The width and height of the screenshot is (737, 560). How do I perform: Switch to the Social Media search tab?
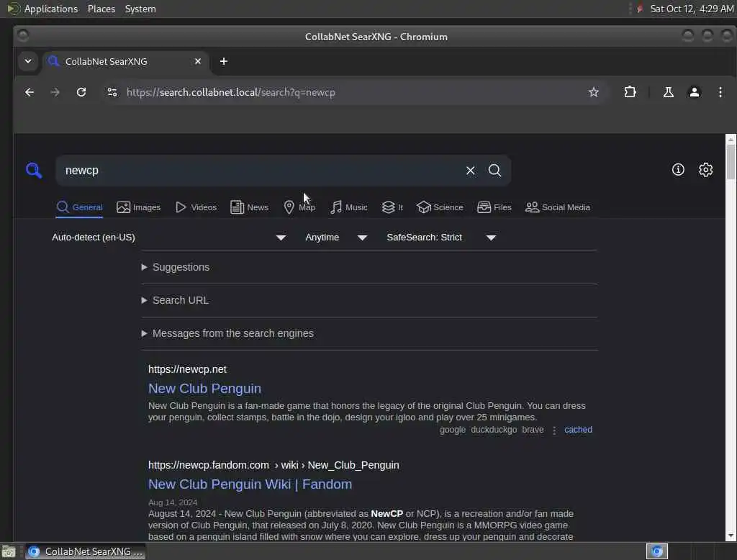pos(558,207)
